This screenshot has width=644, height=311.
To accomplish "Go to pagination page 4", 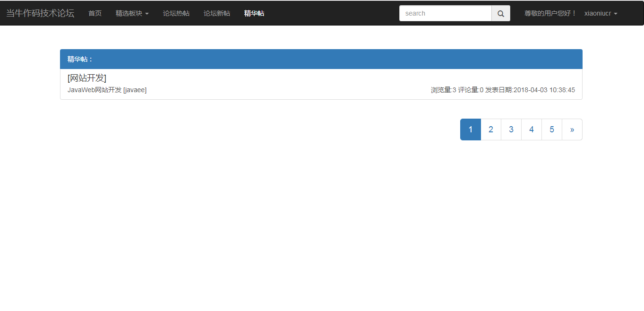I will coord(532,130).
